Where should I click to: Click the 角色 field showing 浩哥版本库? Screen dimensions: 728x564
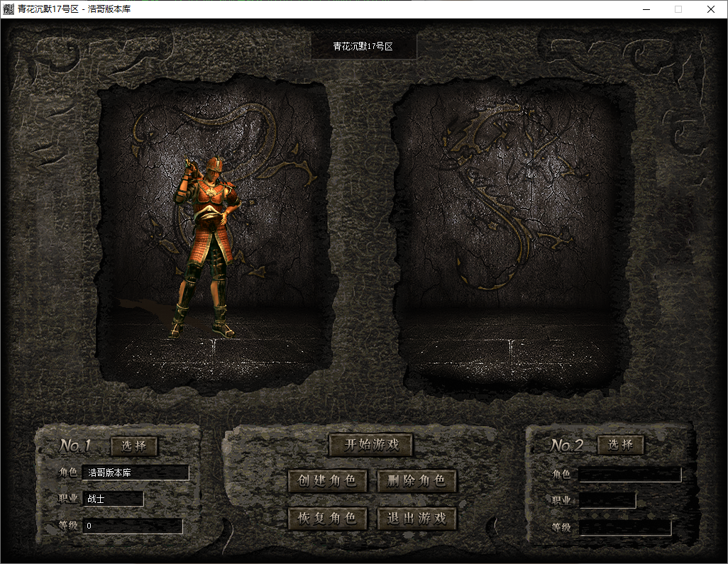(136, 472)
